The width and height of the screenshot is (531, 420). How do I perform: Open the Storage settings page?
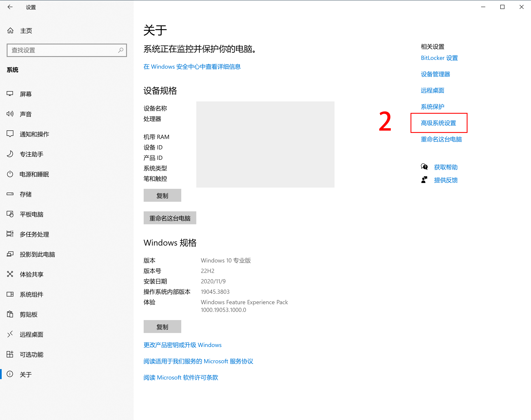click(x=26, y=194)
